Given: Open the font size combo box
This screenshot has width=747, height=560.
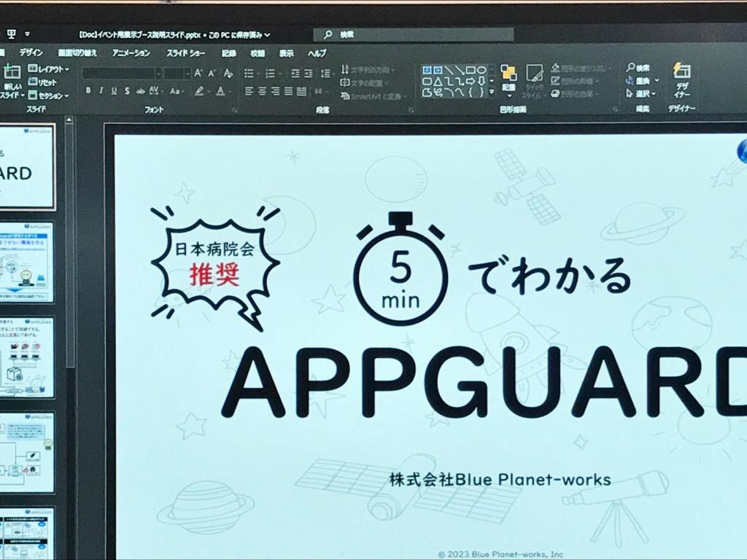Looking at the screenshot, I should [x=177, y=73].
